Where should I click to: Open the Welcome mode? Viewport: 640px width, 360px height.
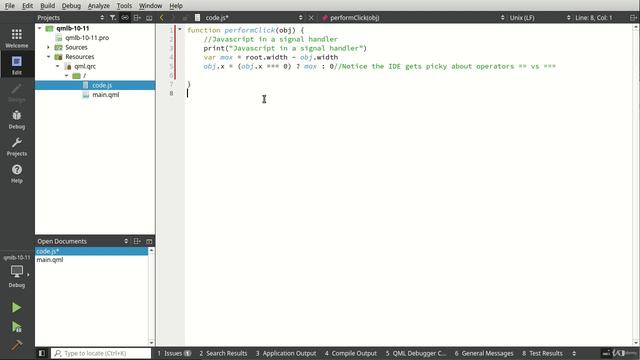click(x=17, y=38)
